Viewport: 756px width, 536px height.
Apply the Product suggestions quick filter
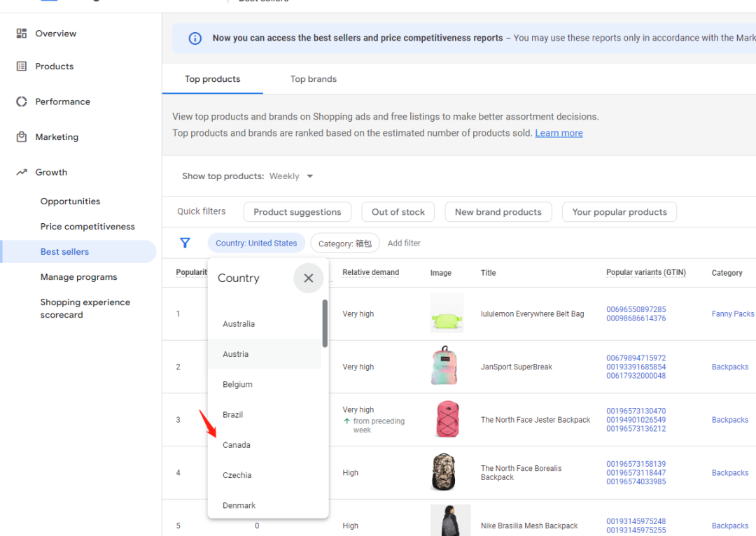[297, 212]
